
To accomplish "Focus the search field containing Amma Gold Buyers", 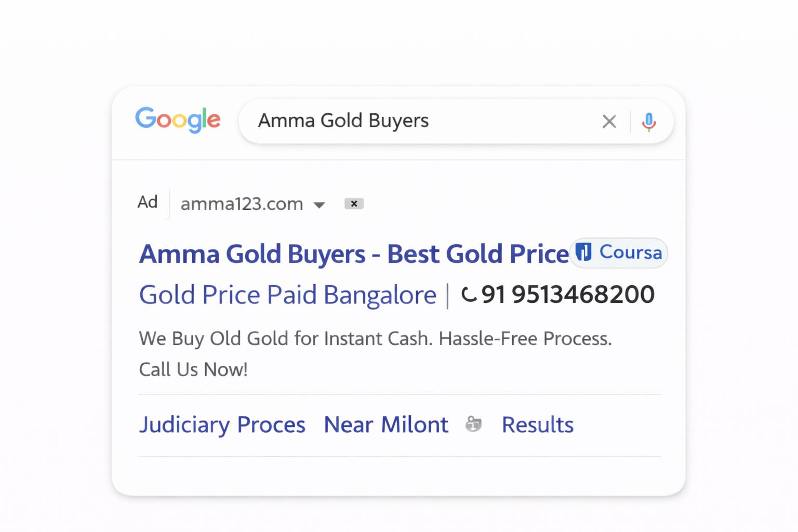I will 416,121.
